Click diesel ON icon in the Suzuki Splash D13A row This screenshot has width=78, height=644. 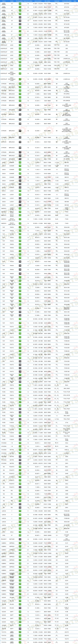[x=20, y=608]
